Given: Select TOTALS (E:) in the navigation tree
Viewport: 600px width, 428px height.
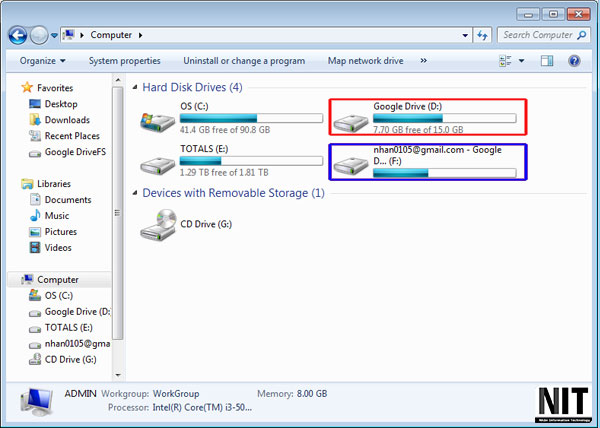Looking at the screenshot, I should (x=61, y=328).
